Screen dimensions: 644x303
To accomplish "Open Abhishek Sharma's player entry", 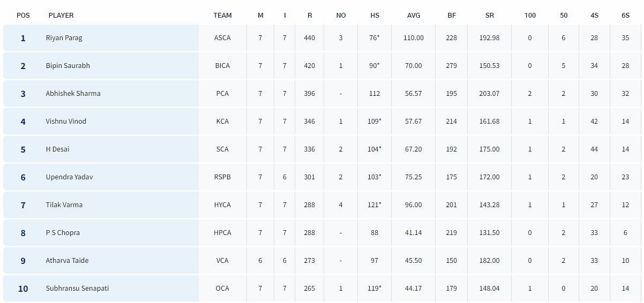I will click(x=73, y=94).
